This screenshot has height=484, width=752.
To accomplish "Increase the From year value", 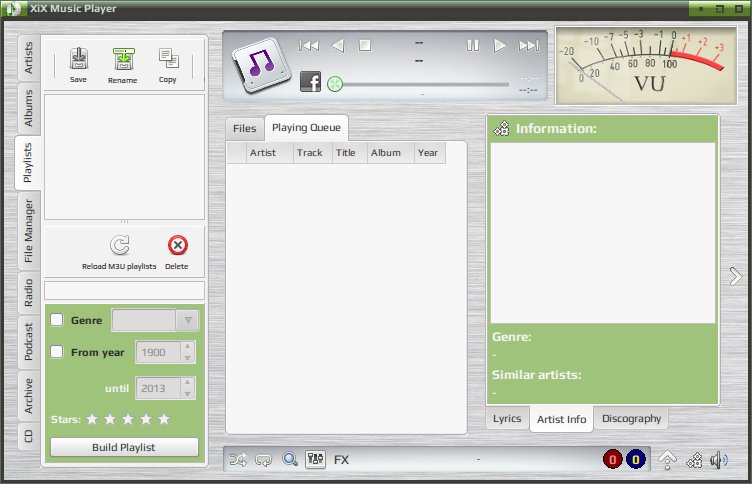I will (x=188, y=346).
